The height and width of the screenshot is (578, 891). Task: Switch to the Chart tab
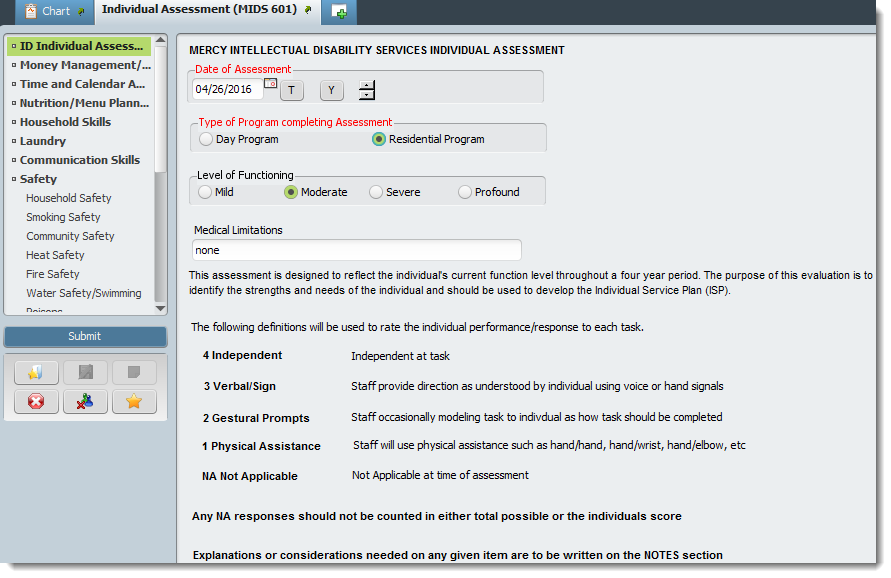(x=55, y=11)
